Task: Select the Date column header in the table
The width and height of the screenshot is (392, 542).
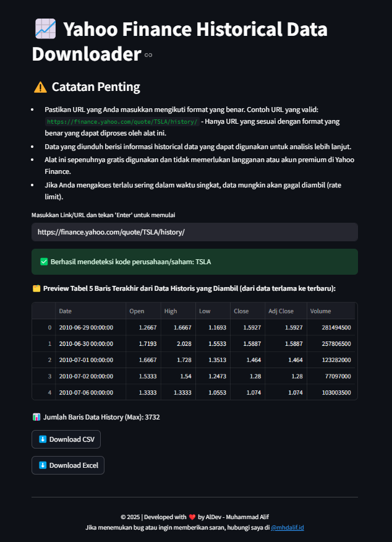Action: click(x=65, y=311)
